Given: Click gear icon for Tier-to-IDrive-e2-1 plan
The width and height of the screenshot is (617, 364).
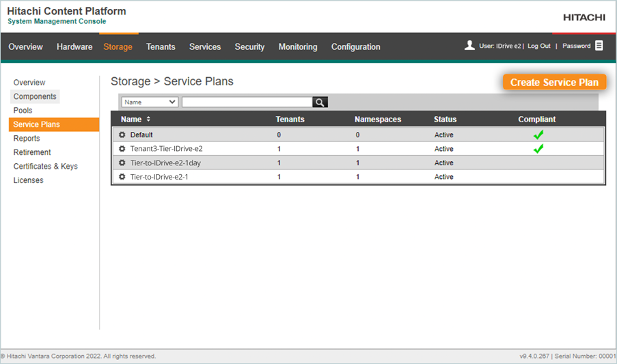Looking at the screenshot, I should tap(122, 177).
